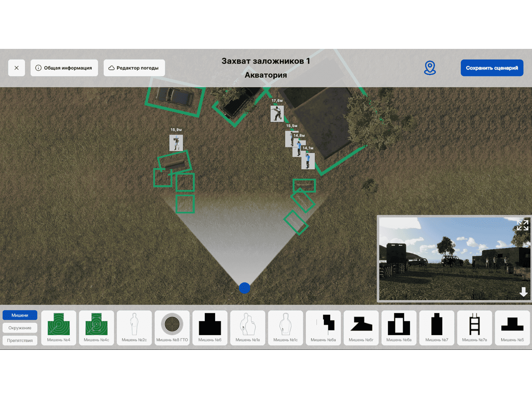
Task: Pick the Мишень №6г target icon
Action: click(x=361, y=328)
